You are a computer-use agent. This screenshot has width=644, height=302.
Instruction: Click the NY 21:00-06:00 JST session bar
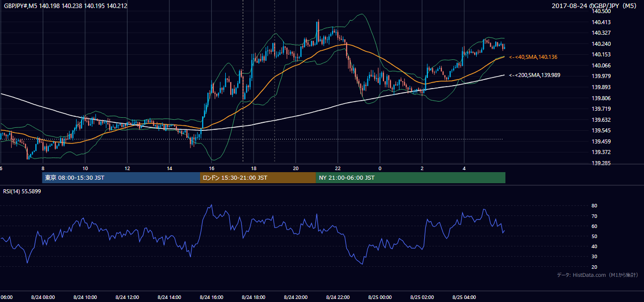411,178
